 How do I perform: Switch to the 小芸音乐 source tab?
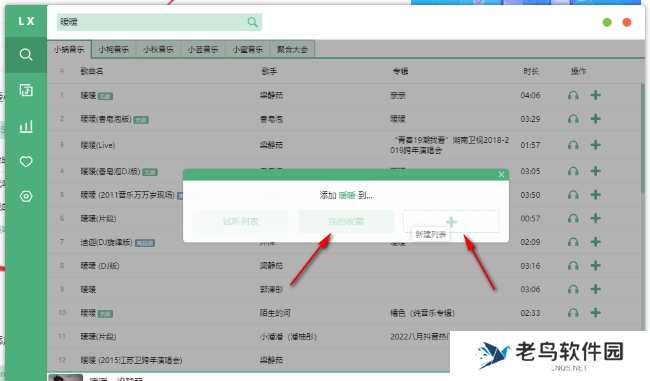click(203, 49)
